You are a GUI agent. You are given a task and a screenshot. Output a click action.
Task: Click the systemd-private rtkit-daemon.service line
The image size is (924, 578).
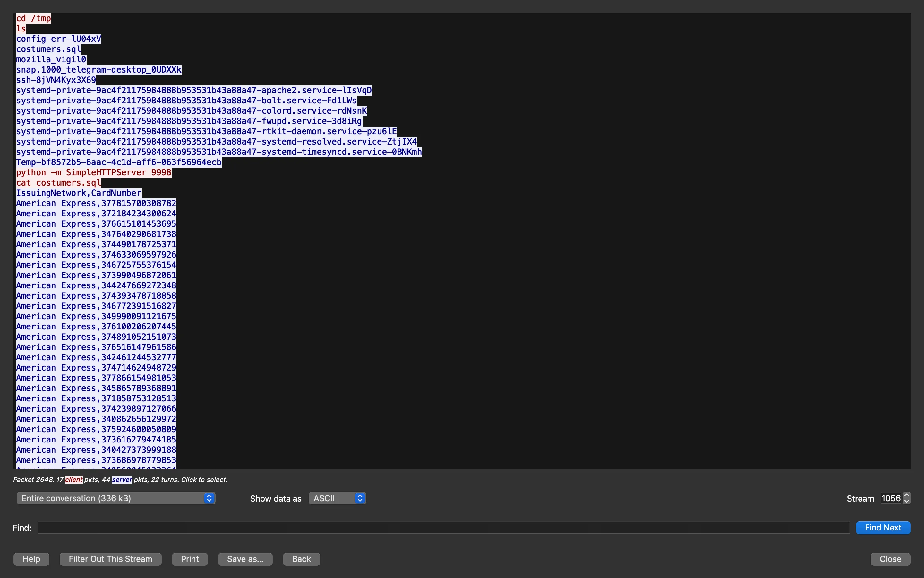pos(207,132)
